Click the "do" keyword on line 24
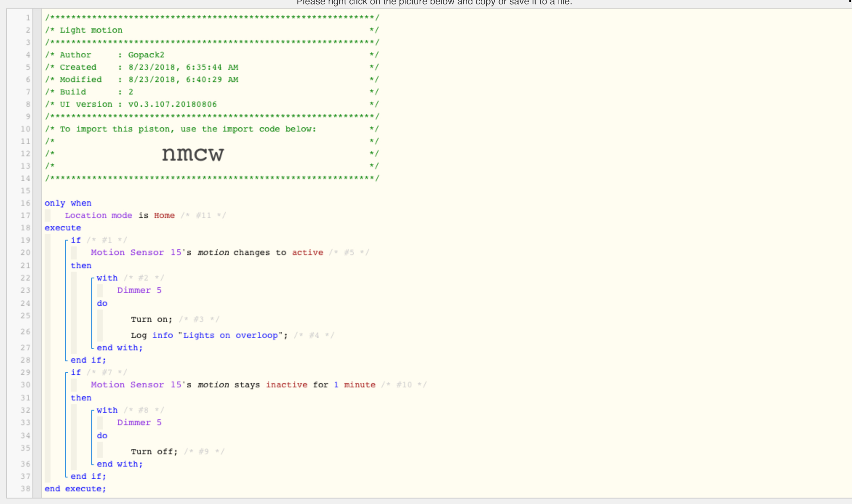 (102, 303)
